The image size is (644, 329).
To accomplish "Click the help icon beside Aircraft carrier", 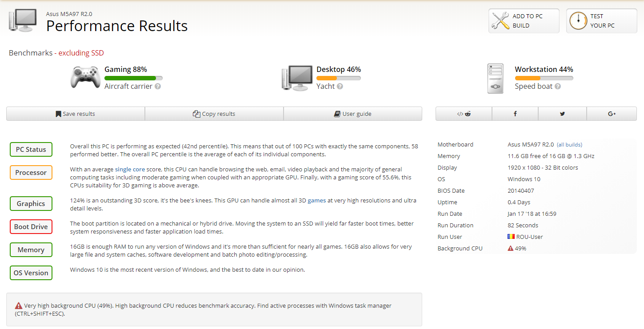I will click(158, 87).
